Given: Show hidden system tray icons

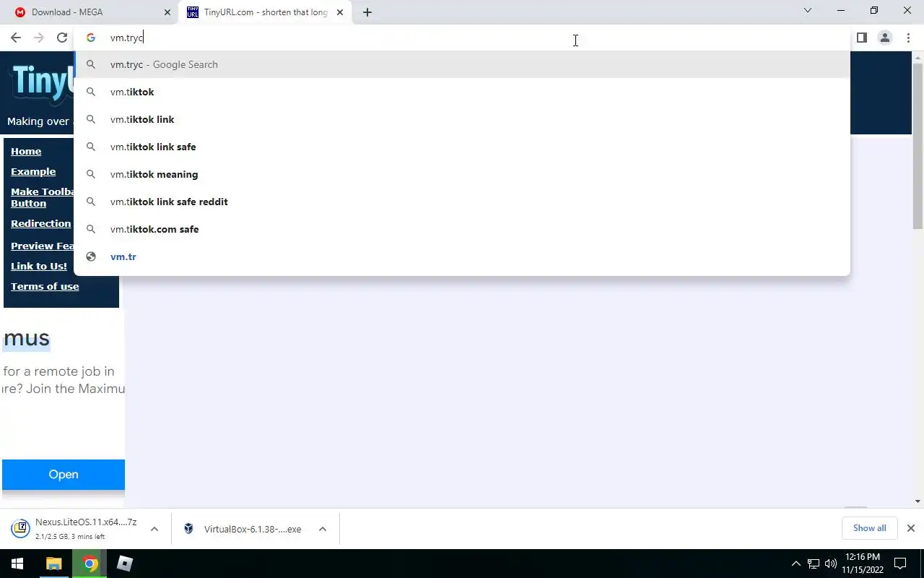Looking at the screenshot, I should [796, 564].
